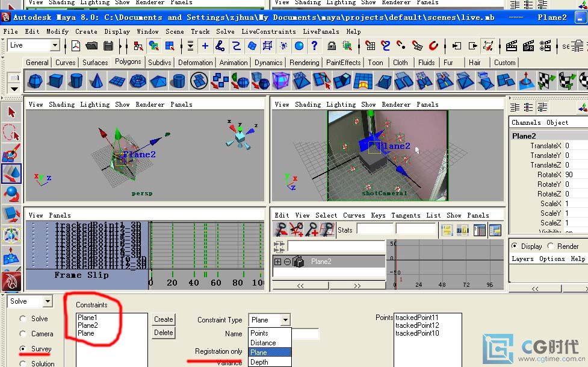Image resolution: width=588 pixels, height=367 pixels.
Task: Activate the snap to points magnet icon
Action: point(401,46)
